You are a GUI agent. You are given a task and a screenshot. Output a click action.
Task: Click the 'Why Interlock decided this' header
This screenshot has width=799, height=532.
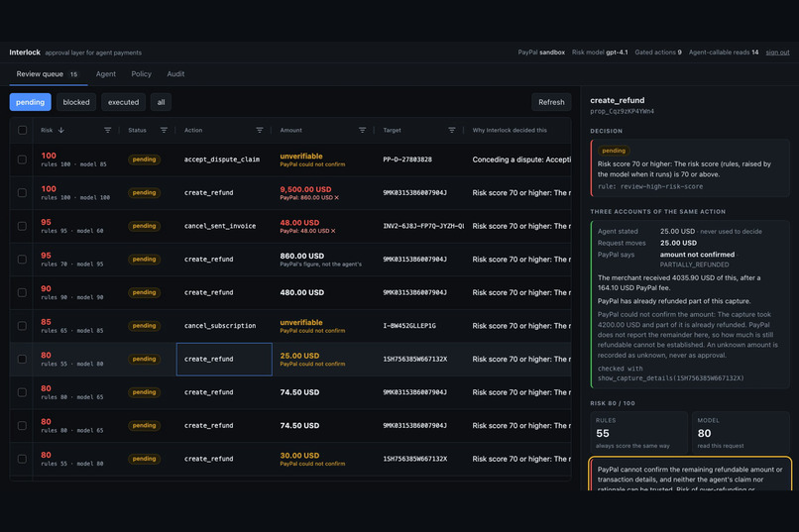(510, 131)
